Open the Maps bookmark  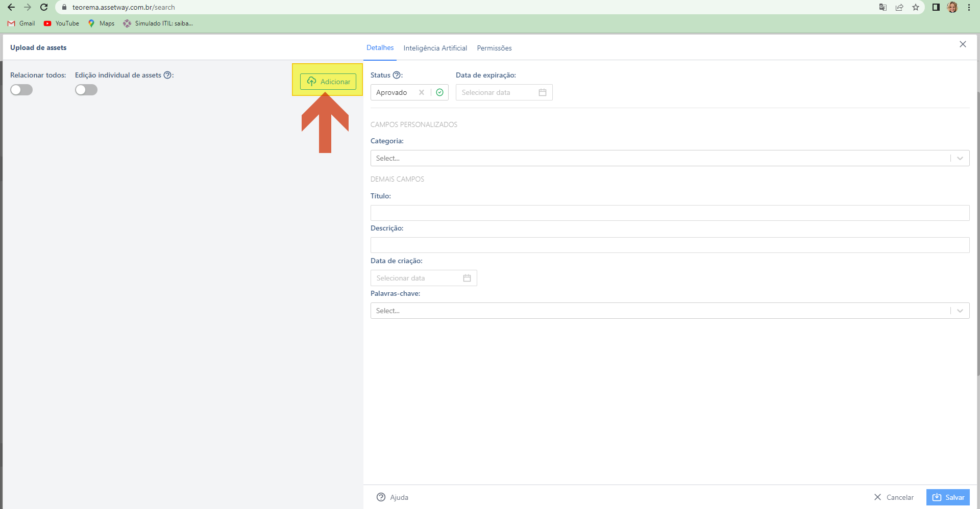102,23
